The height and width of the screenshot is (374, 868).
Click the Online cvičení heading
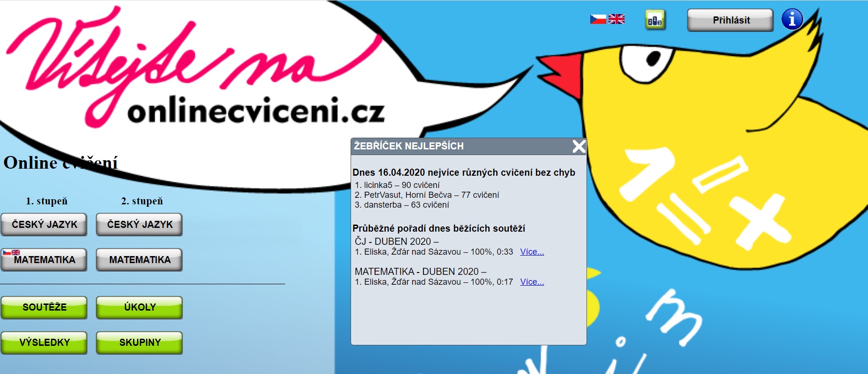pos(60,163)
